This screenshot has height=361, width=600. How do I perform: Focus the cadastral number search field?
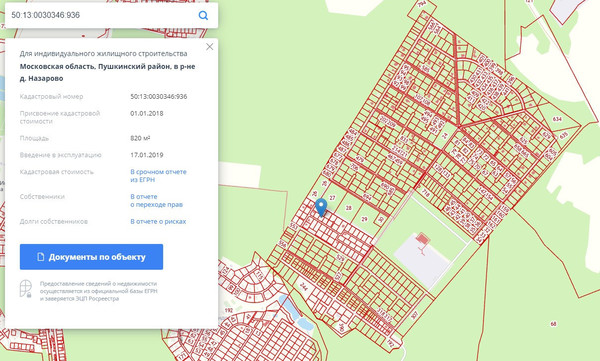[x=101, y=15]
